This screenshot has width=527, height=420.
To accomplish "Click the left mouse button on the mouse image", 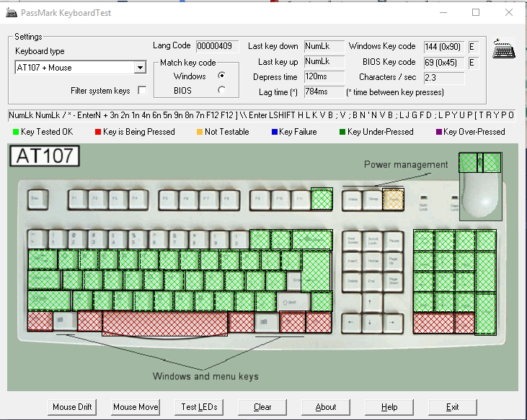I will tap(468, 163).
